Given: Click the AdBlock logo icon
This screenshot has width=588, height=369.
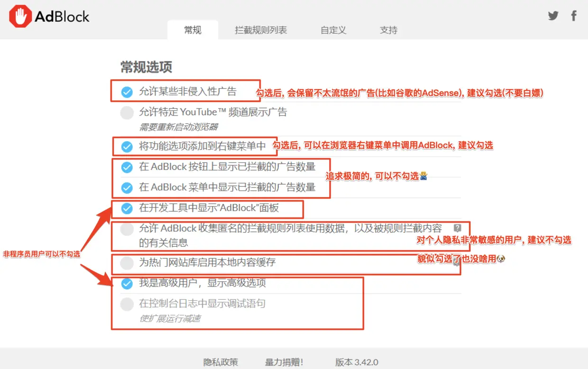Looking at the screenshot, I should pos(20,17).
